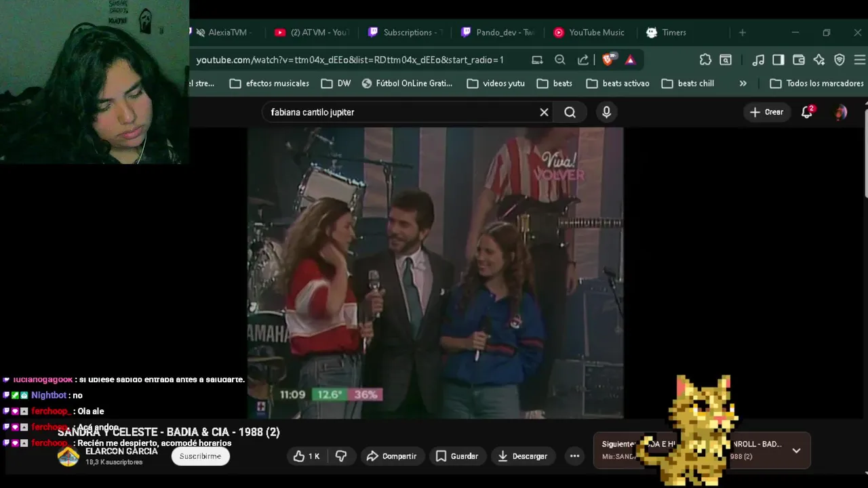Click the video player to pause
This screenshot has height=488, width=868.
[x=435, y=272]
